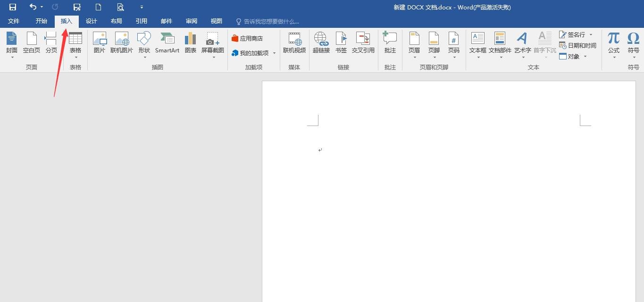Switch to the 设计 ribbon tab
Viewport: 644px width, 302px height.
point(91,21)
